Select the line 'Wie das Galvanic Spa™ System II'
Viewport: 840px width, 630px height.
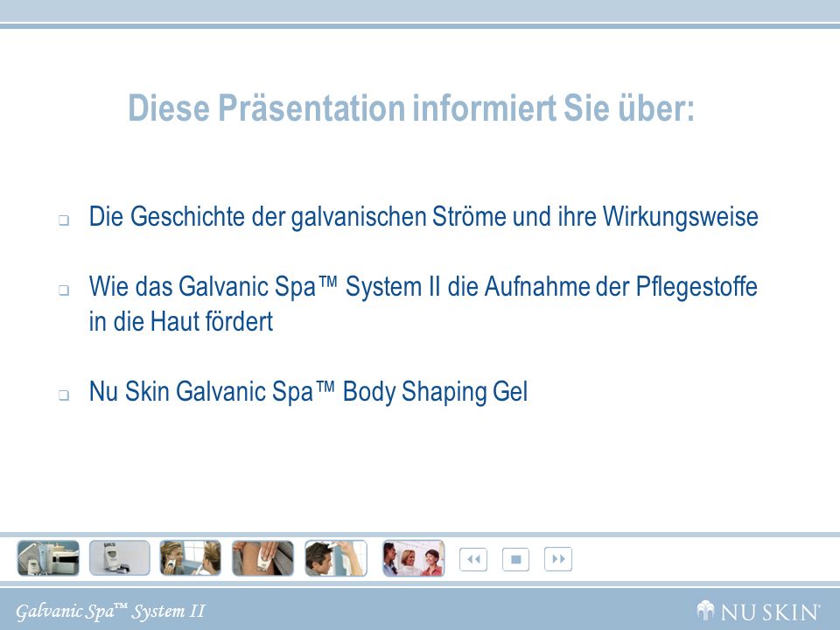pos(264,287)
